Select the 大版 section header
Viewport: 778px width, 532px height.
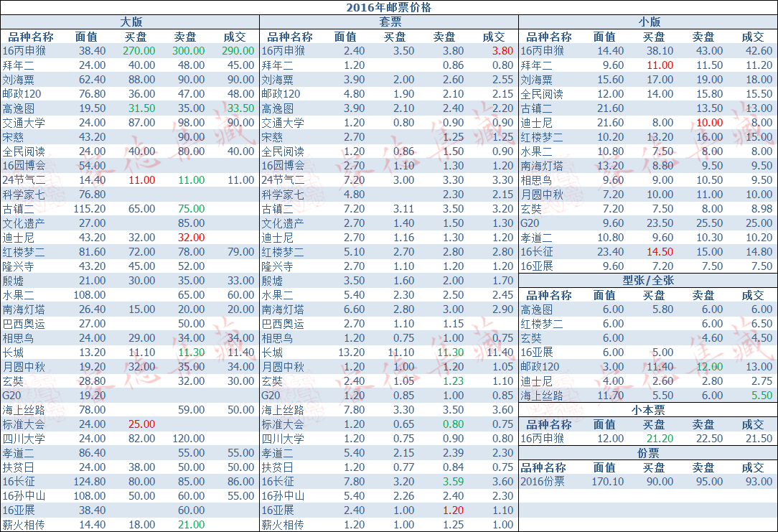click(131, 22)
